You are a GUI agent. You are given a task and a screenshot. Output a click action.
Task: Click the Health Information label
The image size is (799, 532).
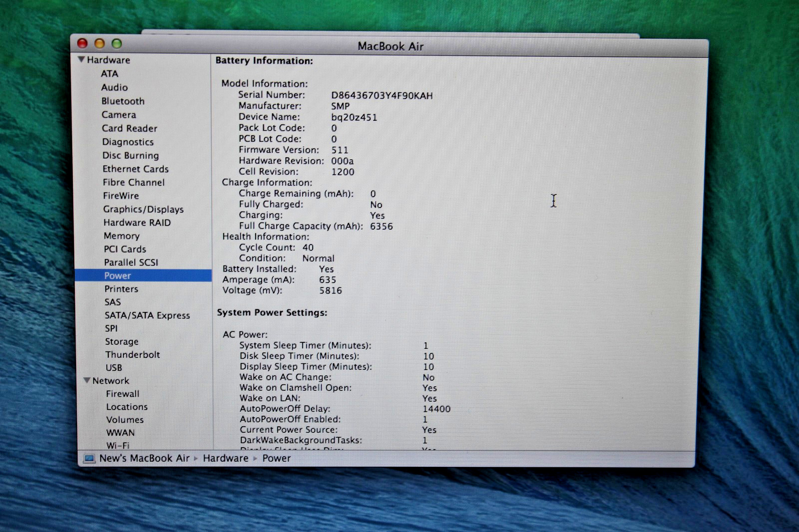click(x=266, y=237)
